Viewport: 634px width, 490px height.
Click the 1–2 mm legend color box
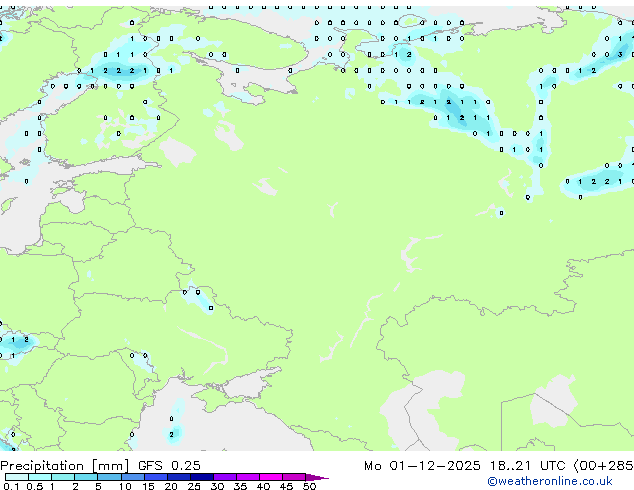coord(63,477)
